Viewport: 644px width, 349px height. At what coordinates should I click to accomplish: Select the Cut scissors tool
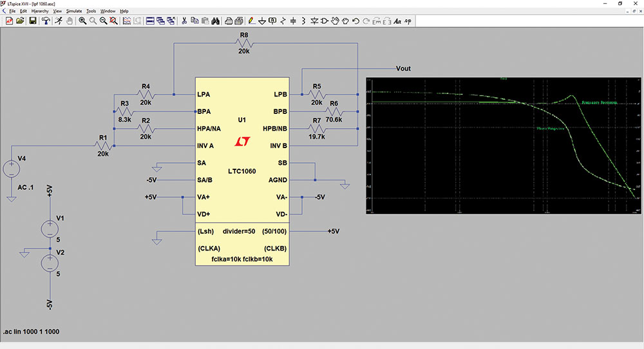(184, 21)
